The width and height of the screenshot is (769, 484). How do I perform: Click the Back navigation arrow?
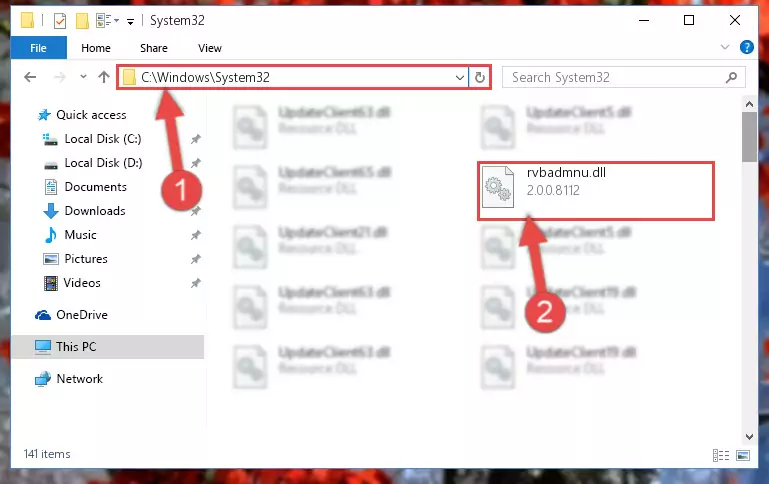click(x=30, y=77)
